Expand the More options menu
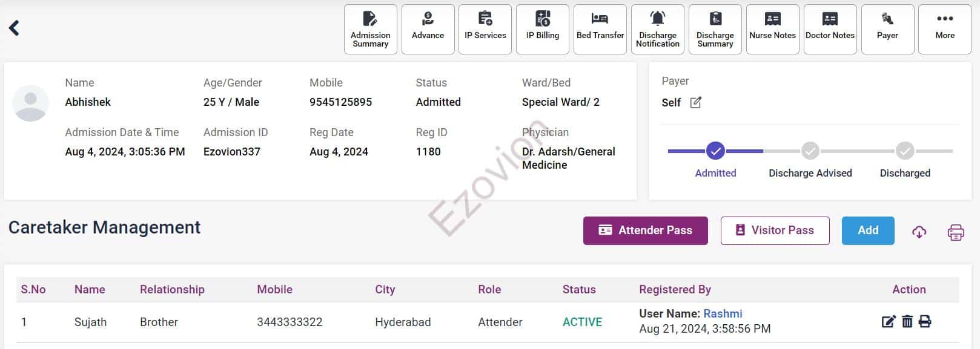The image size is (980, 349). pyautogui.click(x=944, y=29)
